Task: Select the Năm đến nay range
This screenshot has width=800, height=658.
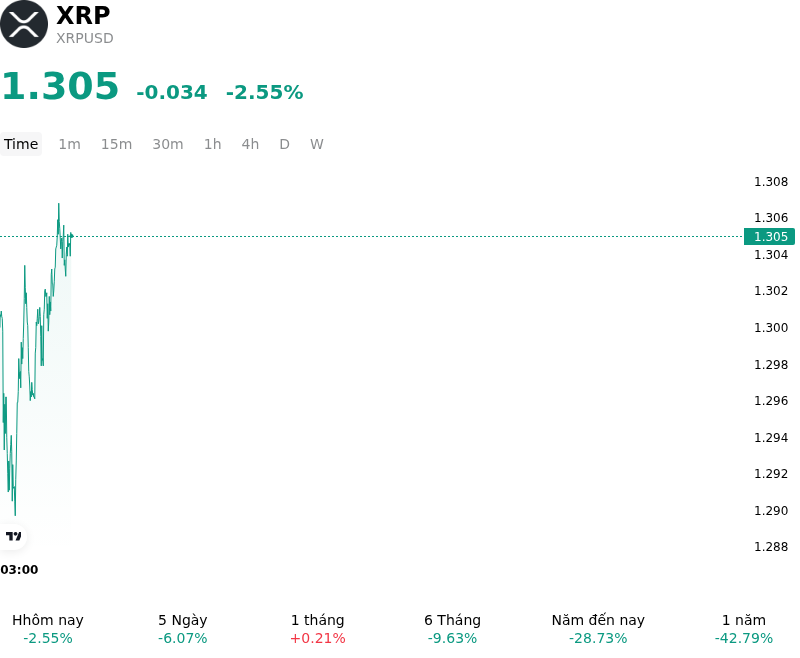Action: pos(598,629)
